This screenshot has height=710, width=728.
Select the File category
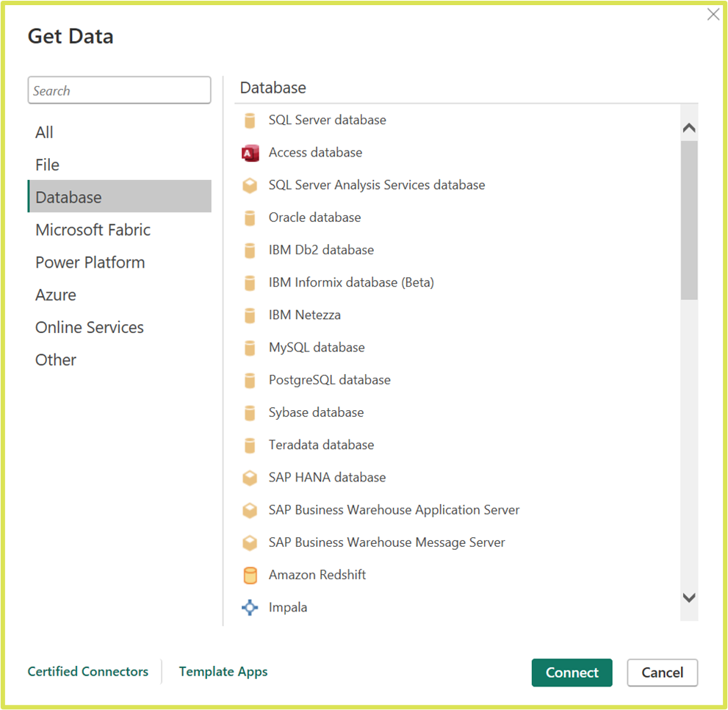click(x=119, y=165)
